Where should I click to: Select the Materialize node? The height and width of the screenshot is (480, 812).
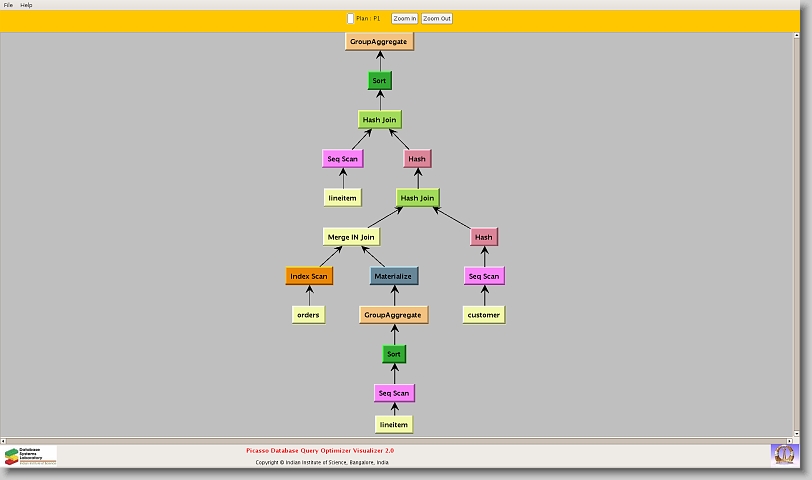point(393,276)
